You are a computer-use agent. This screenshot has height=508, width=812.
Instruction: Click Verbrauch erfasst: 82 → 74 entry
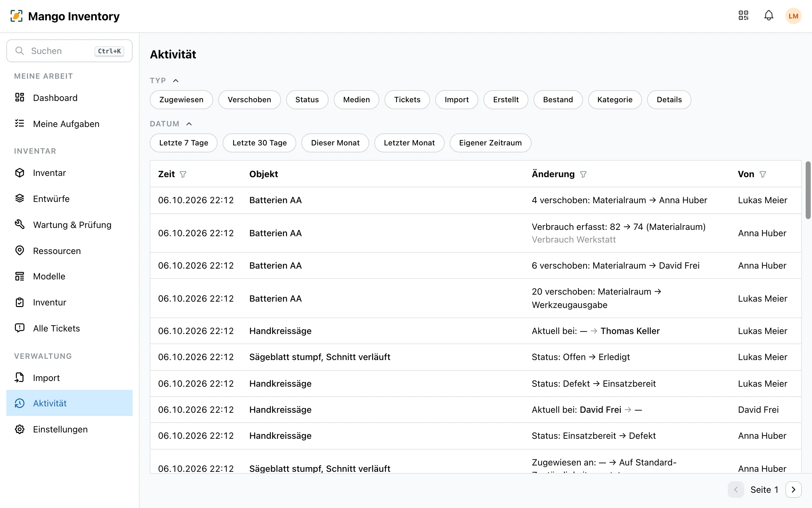coord(619,227)
